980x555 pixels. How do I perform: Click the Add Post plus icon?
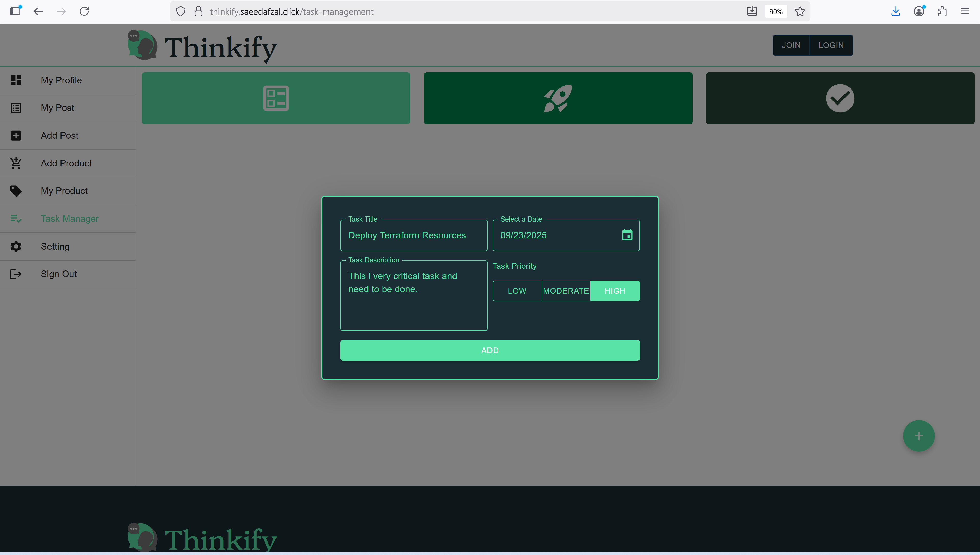pos(16,135)
